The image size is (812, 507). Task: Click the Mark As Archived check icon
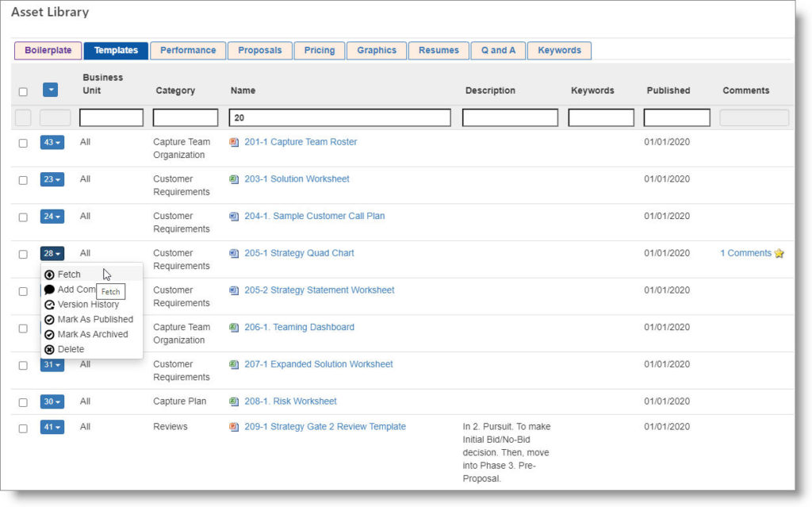[49, 335]
